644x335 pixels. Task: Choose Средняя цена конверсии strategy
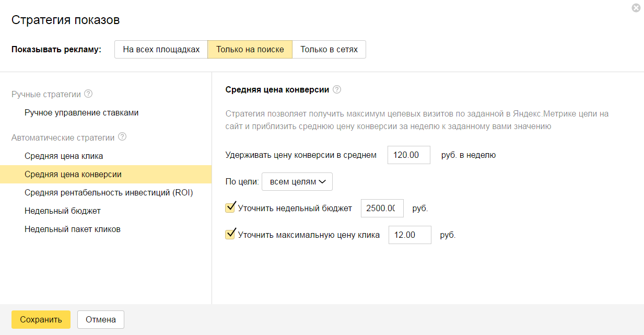pos(73,174)
